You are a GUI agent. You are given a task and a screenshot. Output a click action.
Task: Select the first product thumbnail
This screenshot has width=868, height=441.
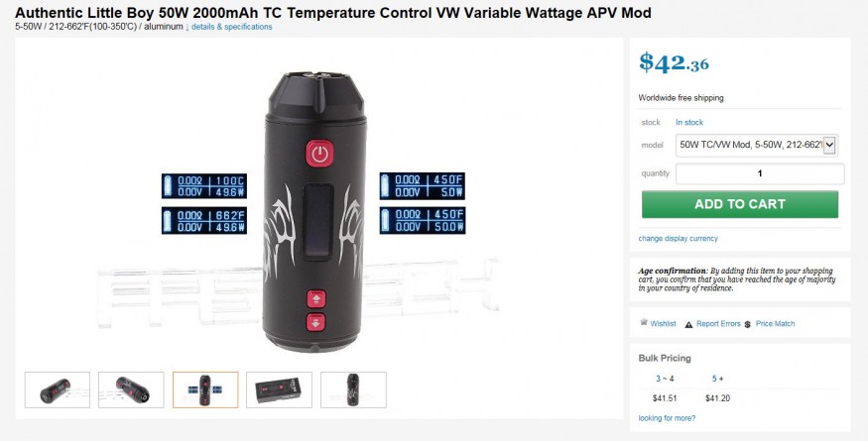(57, 390)
